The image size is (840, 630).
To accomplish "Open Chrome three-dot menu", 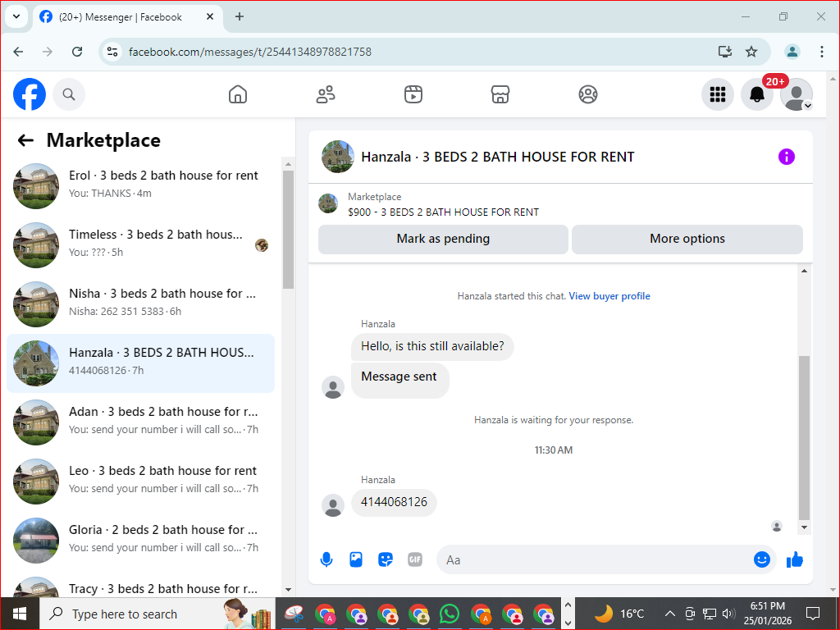I will pyautogui.click(x=821, y=52).
